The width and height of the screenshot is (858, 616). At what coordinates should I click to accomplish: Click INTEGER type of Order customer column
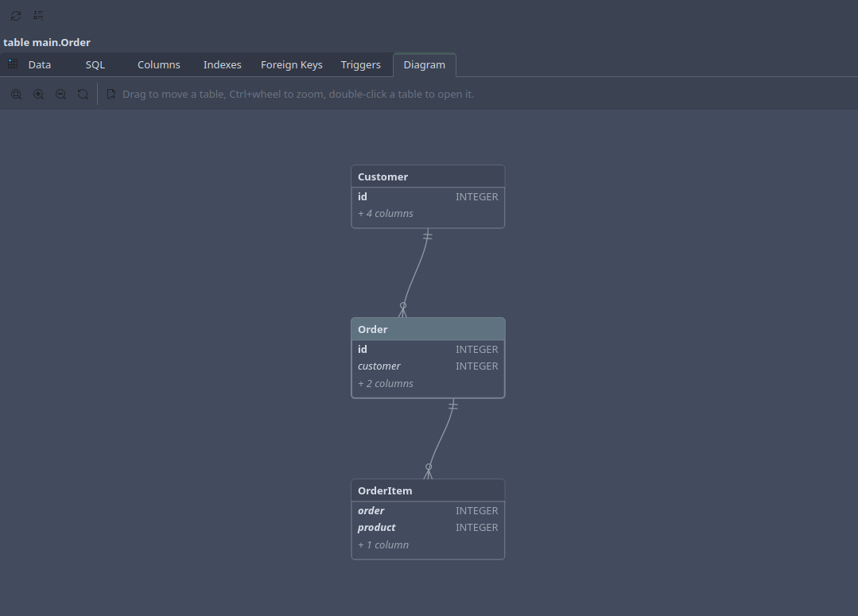477,366
